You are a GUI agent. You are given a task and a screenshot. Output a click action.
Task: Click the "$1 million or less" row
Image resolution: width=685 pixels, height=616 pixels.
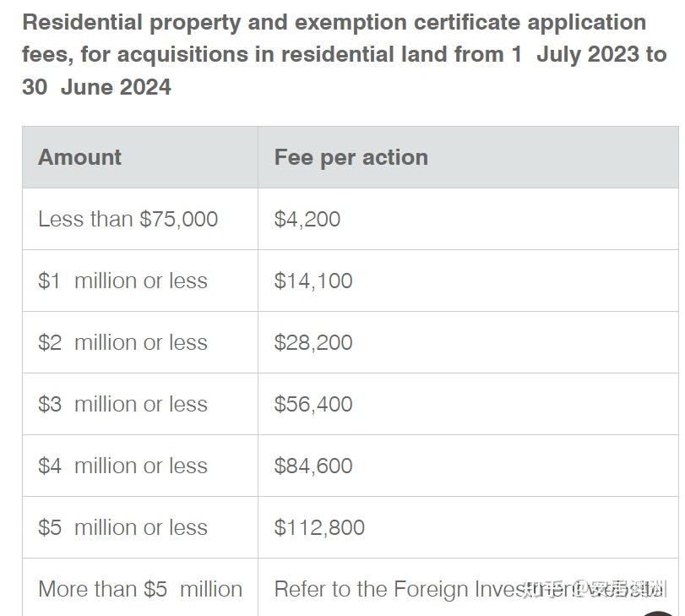tap(122, 281)
